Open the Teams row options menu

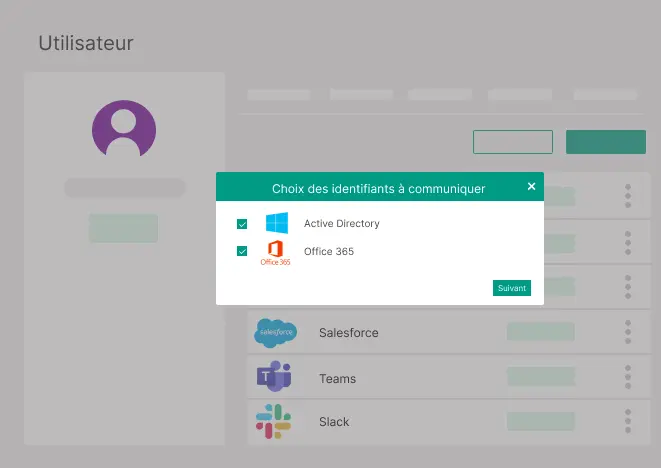(628, 377)
